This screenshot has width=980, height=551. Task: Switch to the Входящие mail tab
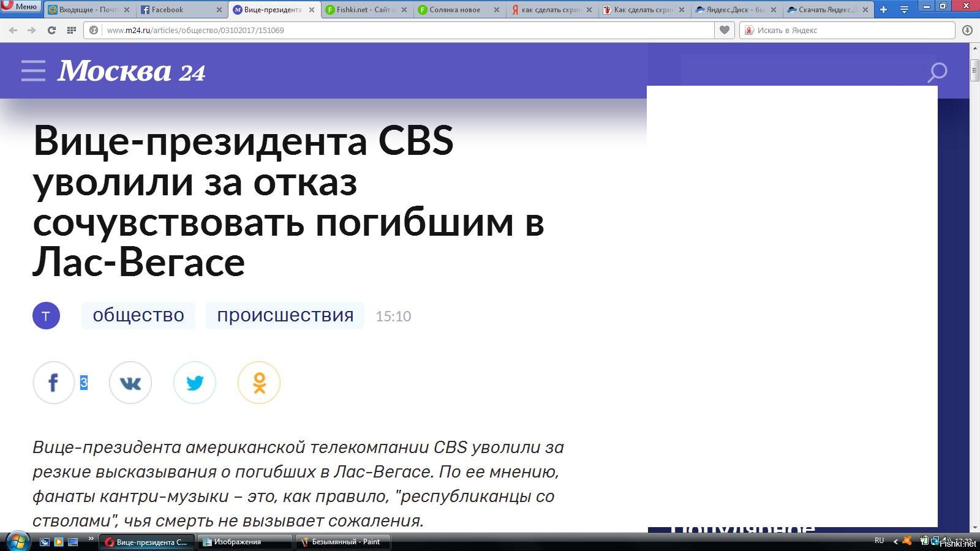click(x=89, y=10)
